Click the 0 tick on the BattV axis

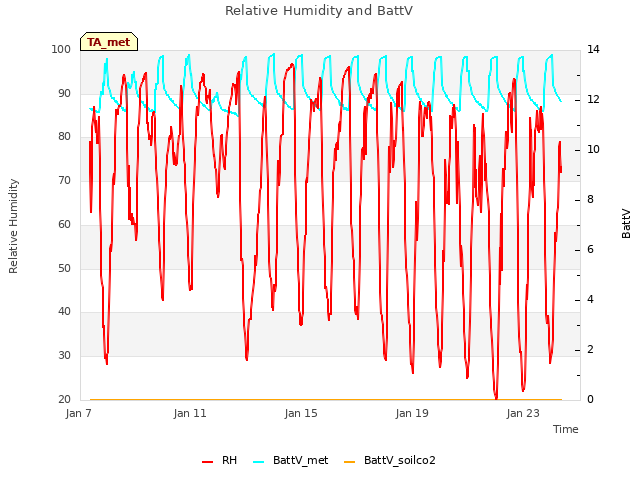click(x=590, y=400)
